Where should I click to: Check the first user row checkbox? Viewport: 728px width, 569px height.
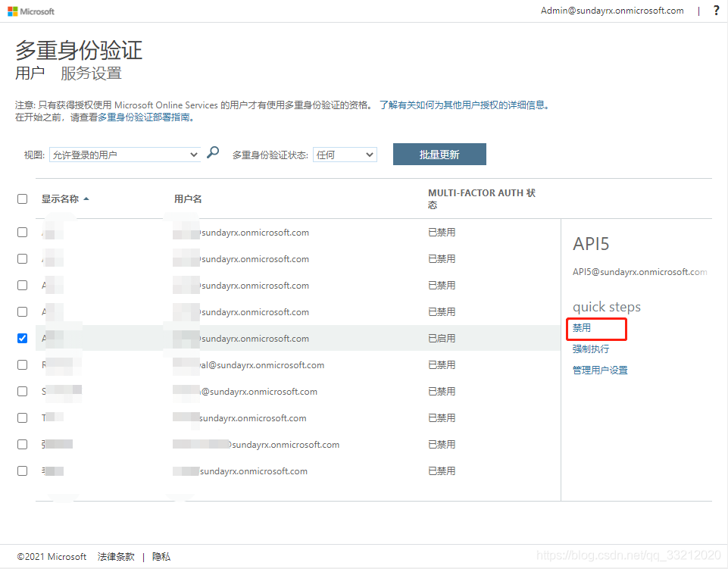click(x=23, y=233)
